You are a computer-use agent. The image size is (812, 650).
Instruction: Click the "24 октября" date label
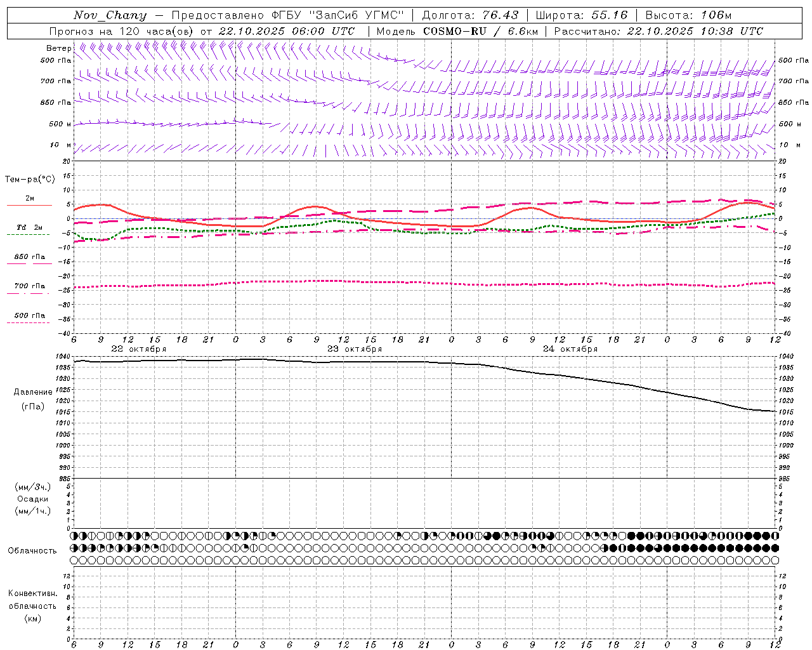pyautogui.click(x=570, y=349)
